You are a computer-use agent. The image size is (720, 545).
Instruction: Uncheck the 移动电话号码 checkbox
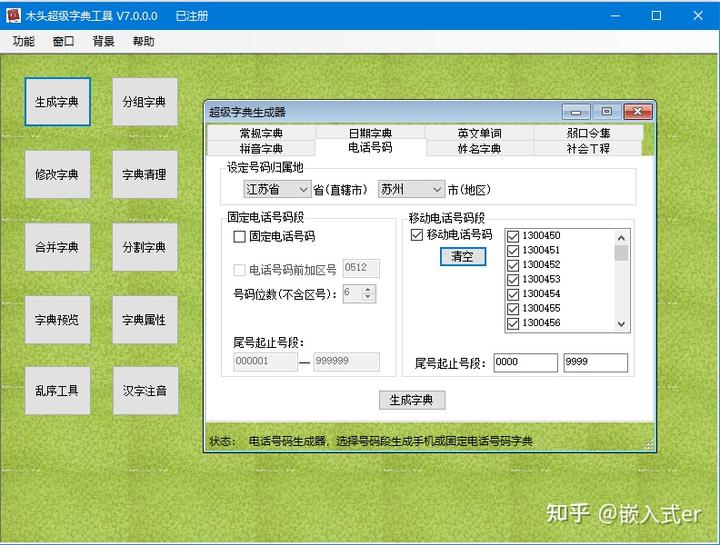416,235
